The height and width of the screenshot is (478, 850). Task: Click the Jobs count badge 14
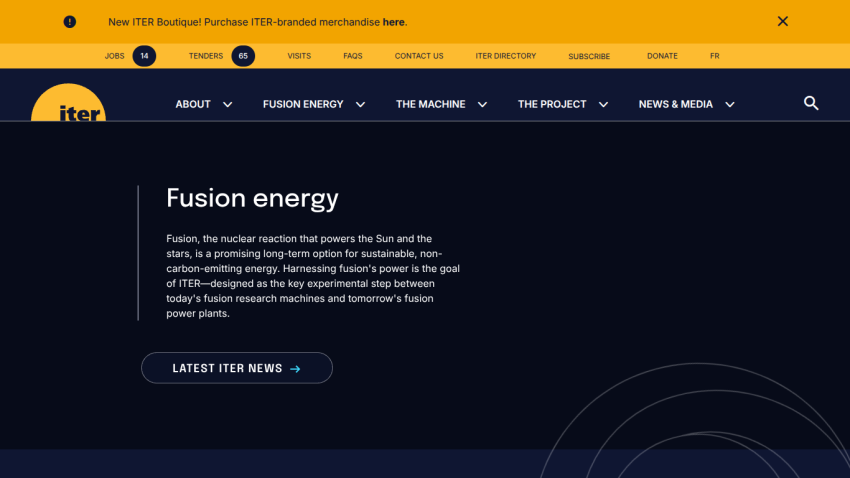tap(144, 56)
